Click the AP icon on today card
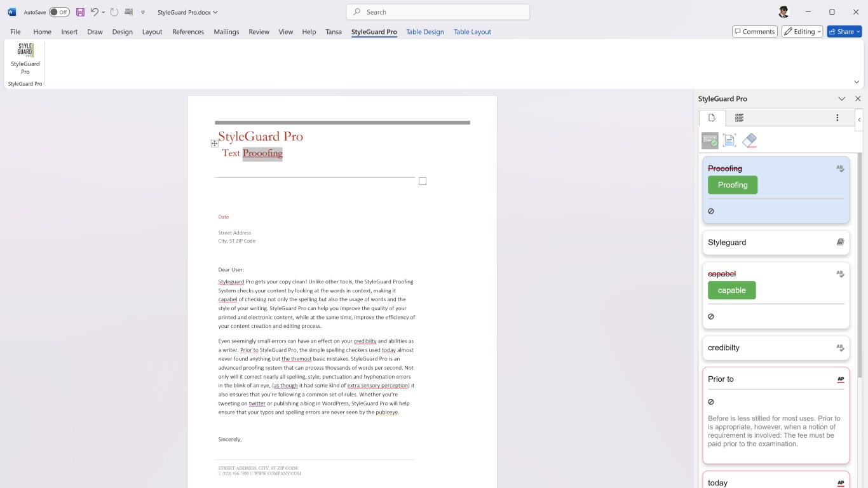The width and height of the screenshot is (868, 488). click(x=841, y=483)
